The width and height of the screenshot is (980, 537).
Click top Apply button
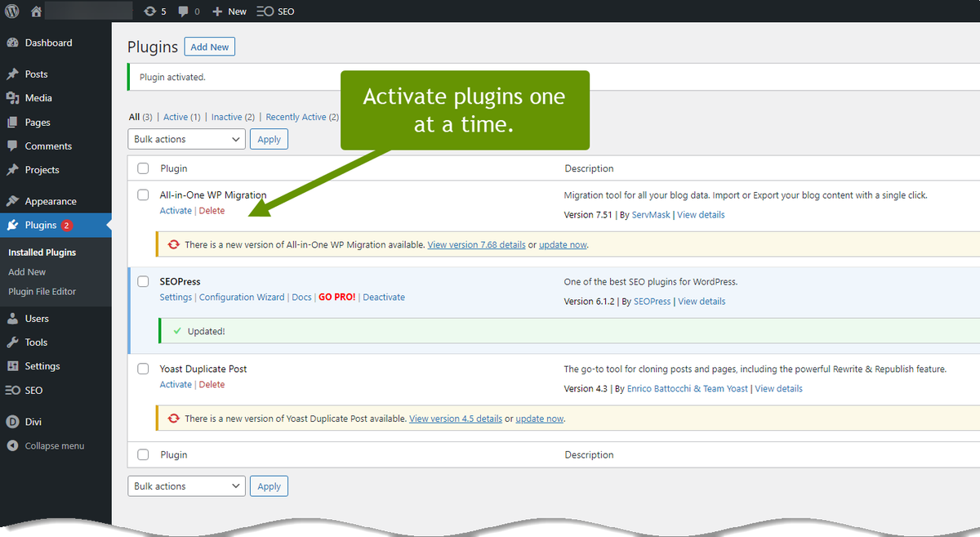tap(269, 139)
